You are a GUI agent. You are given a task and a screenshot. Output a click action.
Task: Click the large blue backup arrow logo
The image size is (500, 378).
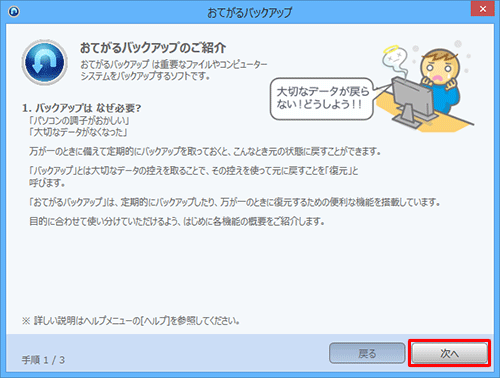click(45, 62)
